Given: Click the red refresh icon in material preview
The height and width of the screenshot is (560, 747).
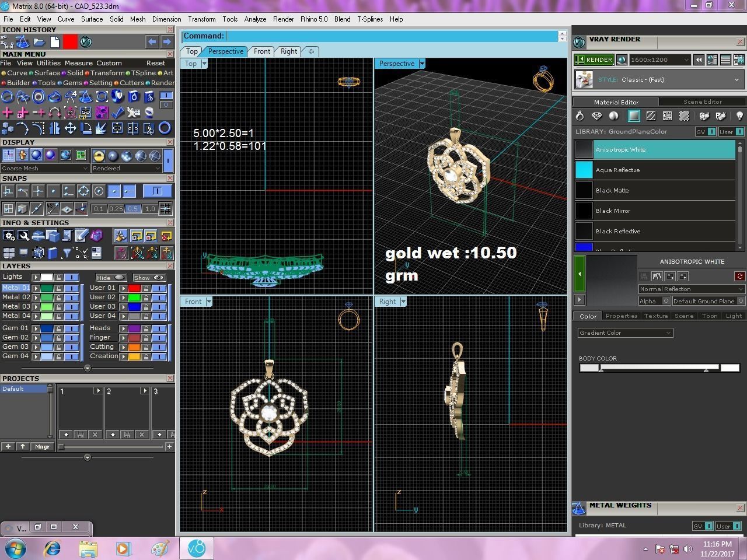Looking at the screenshot, I should click(x=739, y=276).
